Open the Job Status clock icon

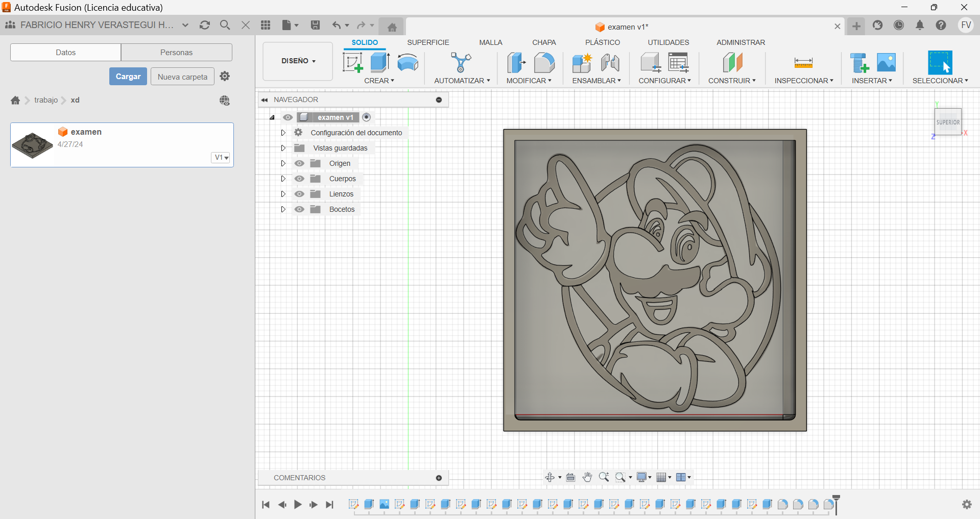coord(899,25)
